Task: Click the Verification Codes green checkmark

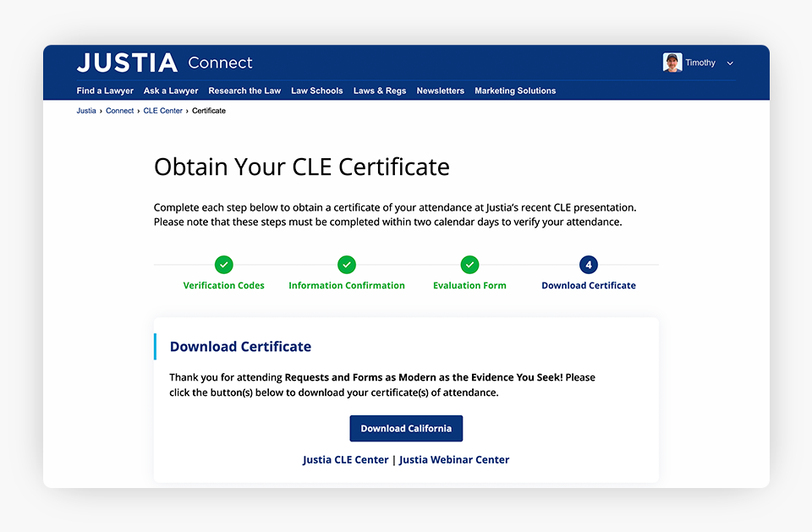Action: (224, 265)
